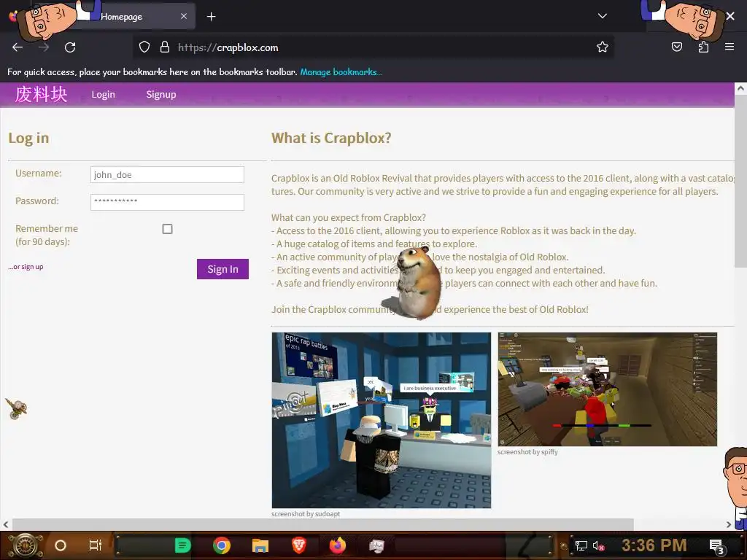
Task: Focus the Username field containing john_doe
Action: pyautogui.click(x=167, y=175)
